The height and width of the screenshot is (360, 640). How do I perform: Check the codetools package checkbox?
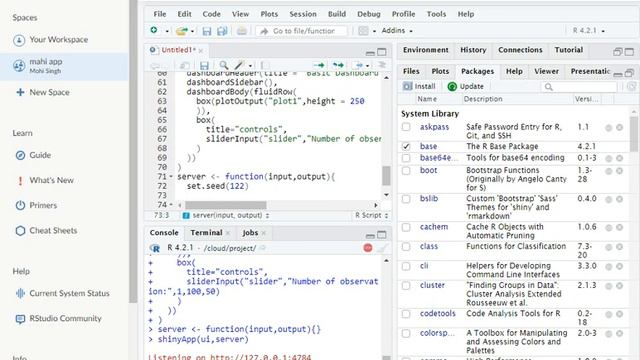click(406, 314)
